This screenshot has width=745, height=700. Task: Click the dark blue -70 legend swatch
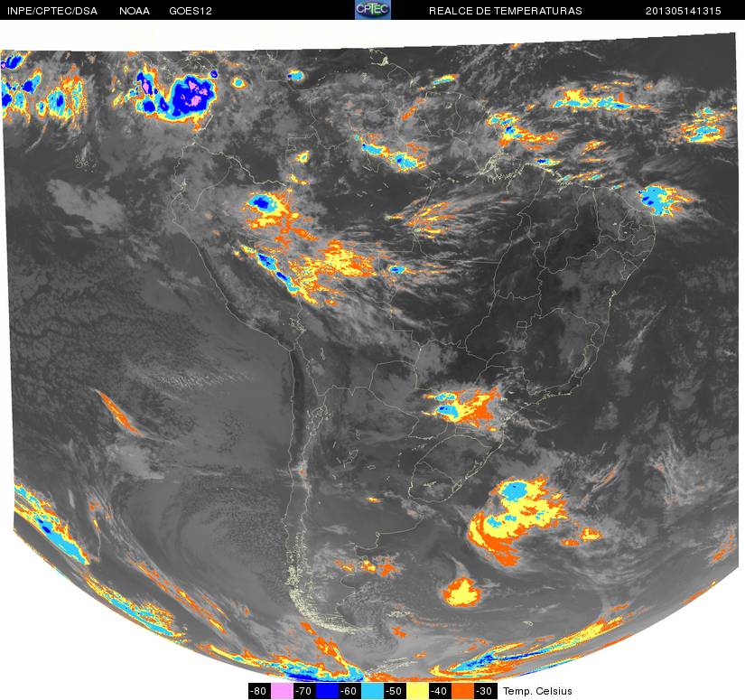click(326, 691)
